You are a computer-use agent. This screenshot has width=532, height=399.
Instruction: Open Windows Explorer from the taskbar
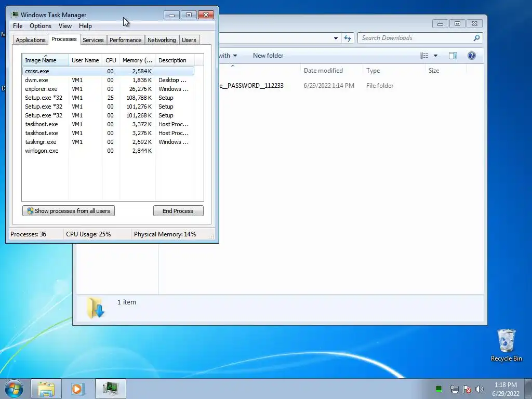tap(46, 389)
